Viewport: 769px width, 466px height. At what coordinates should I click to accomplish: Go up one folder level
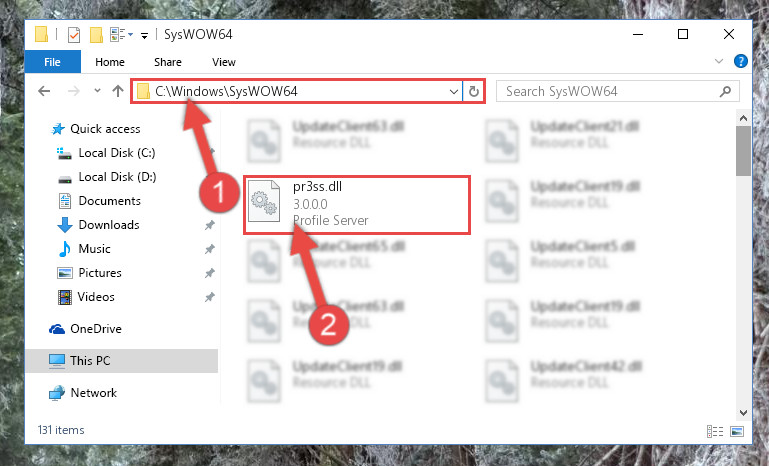click(118, 91)
